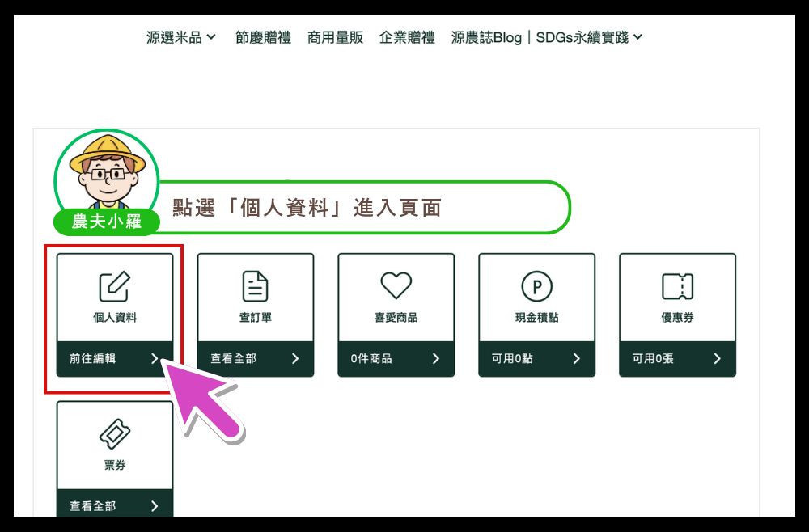Viewport: 809px width, 532px height.
Task: Open the 優惠券 coupon icon
Action: (677, 286)
